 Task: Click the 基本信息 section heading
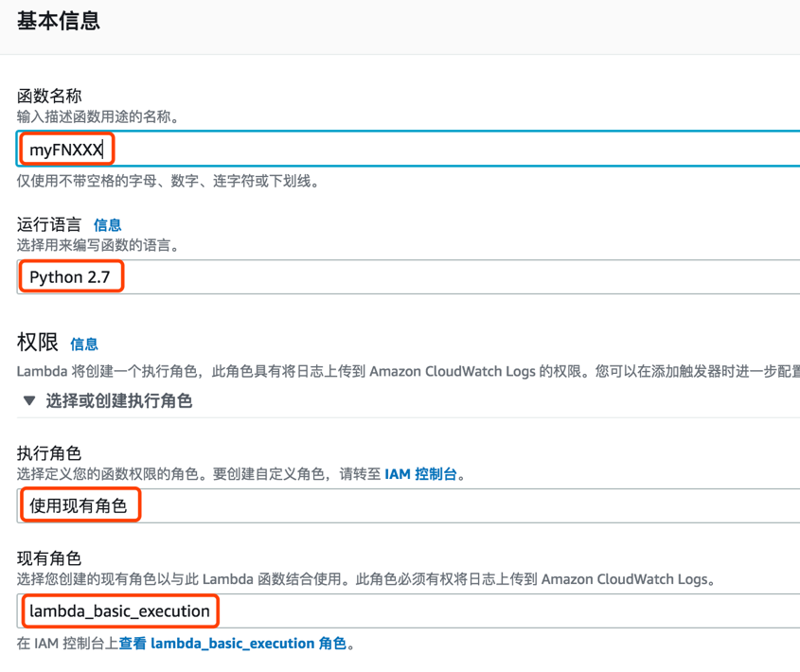[59, 21]
